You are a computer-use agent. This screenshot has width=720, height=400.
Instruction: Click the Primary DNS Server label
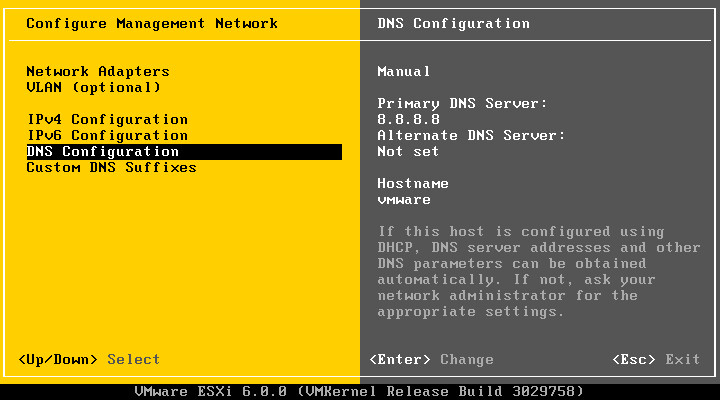(462, 103)
